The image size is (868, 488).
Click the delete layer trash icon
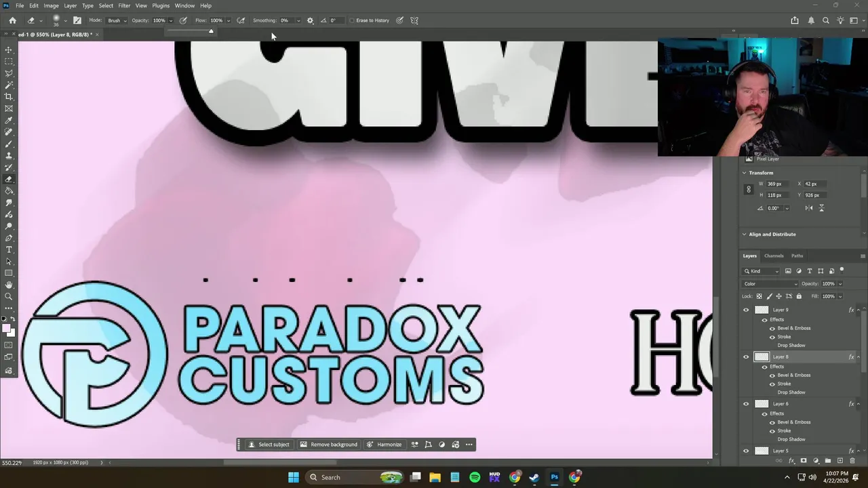852,461
